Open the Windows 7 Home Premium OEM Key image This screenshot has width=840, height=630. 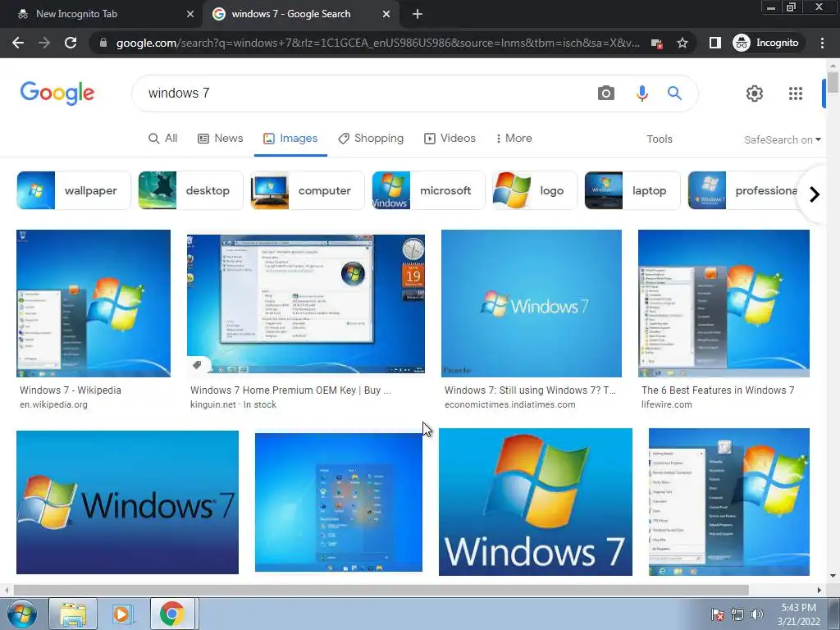(305, 304)
